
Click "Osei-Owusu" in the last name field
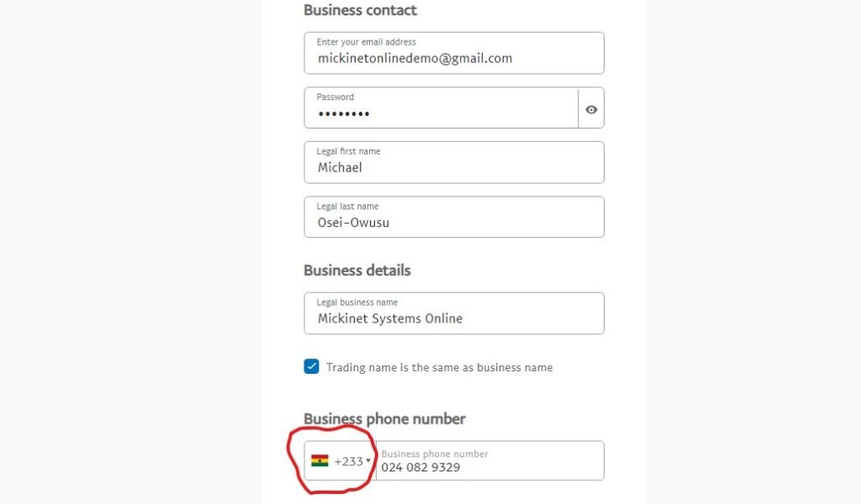tap(353, 223)
